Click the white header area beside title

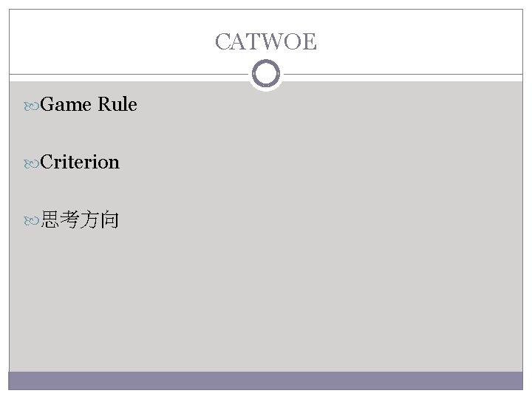111,41
